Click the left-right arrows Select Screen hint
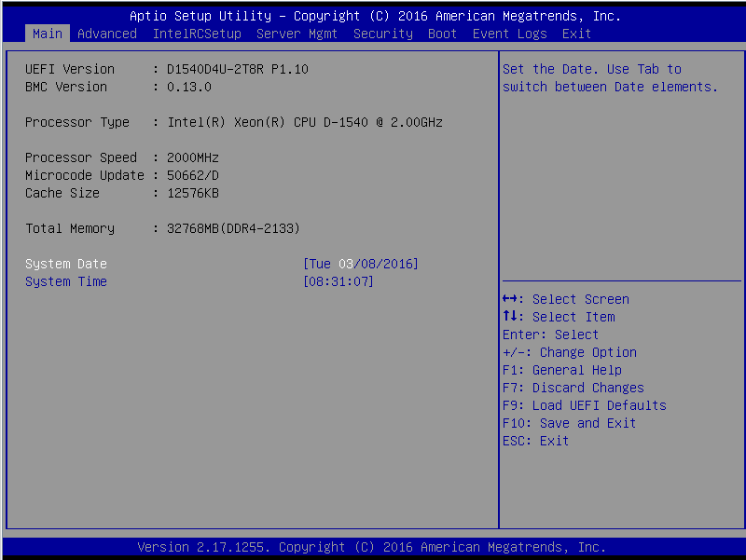This screenshot has width=746, height=560. pos(566,299)
